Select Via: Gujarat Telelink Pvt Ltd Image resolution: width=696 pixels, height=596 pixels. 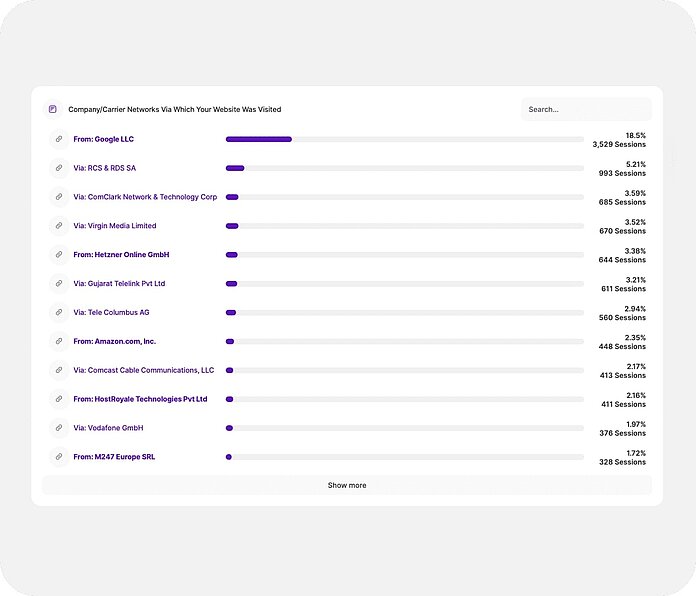click(x=119, y=284)
